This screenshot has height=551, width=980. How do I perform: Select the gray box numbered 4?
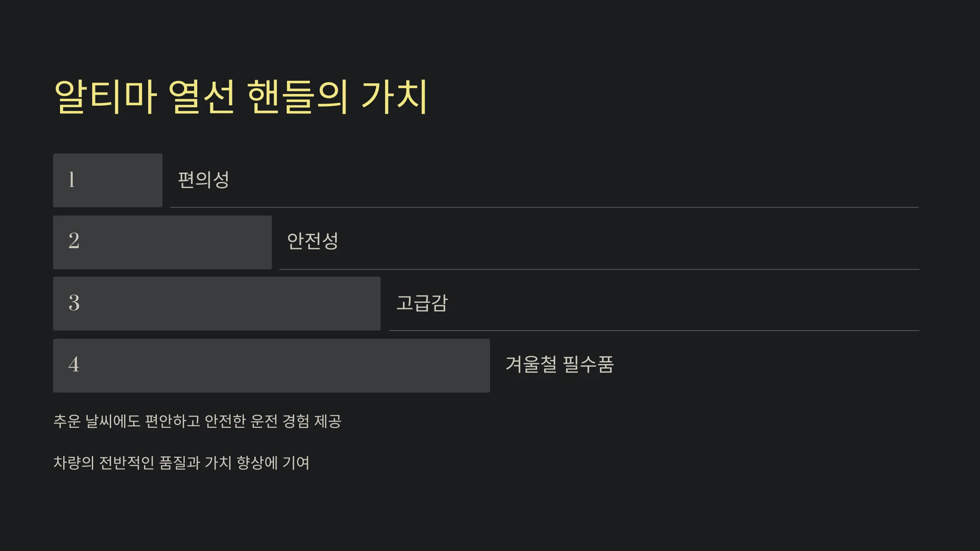(272, 366)
